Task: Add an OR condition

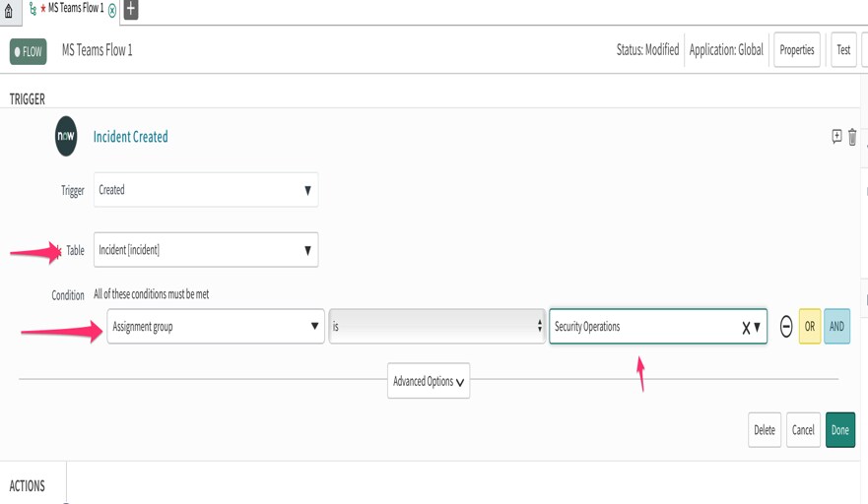Action: pos(810,327)
